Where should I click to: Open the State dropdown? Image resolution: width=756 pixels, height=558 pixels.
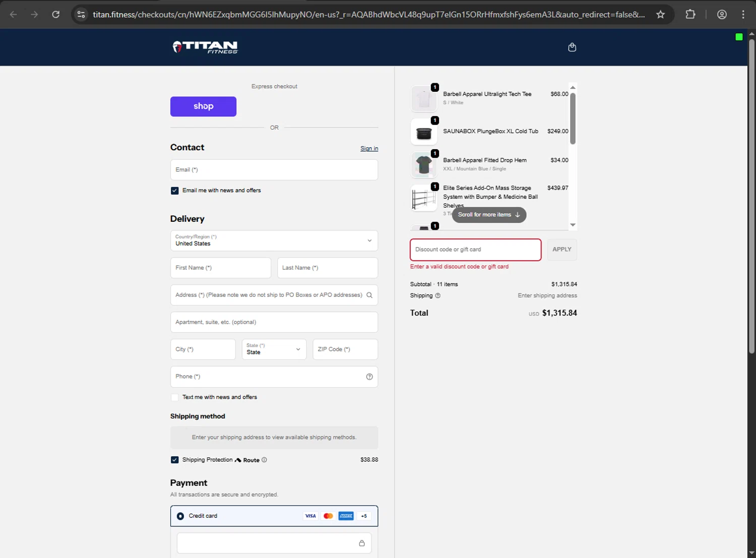(x=274, y=349)
